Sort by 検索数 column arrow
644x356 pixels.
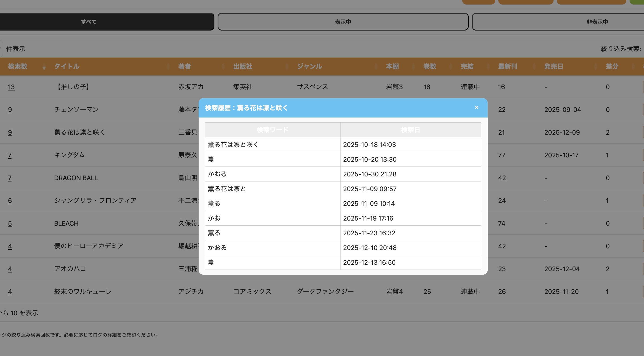tap(44, 67)
